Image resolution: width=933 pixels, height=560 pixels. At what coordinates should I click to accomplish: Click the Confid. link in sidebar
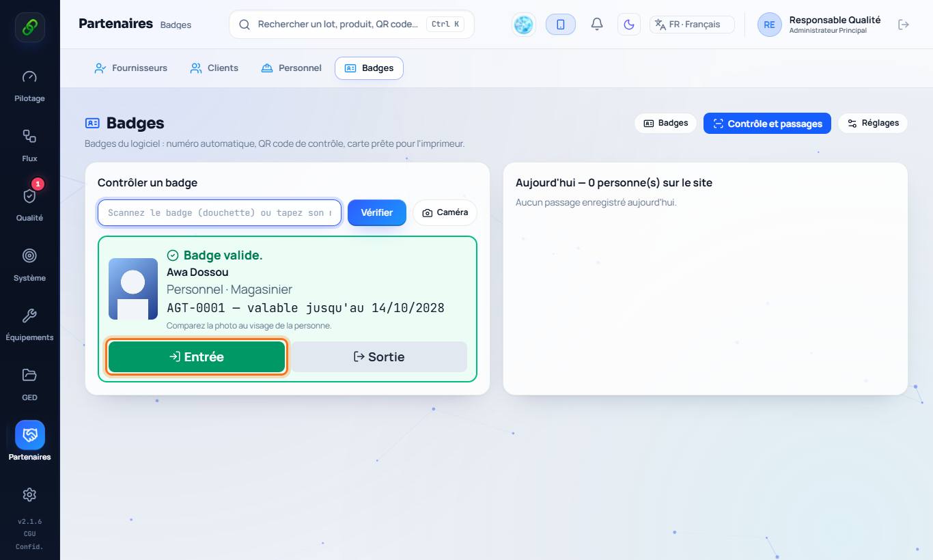pyautogui.click(x=29, y=547)
